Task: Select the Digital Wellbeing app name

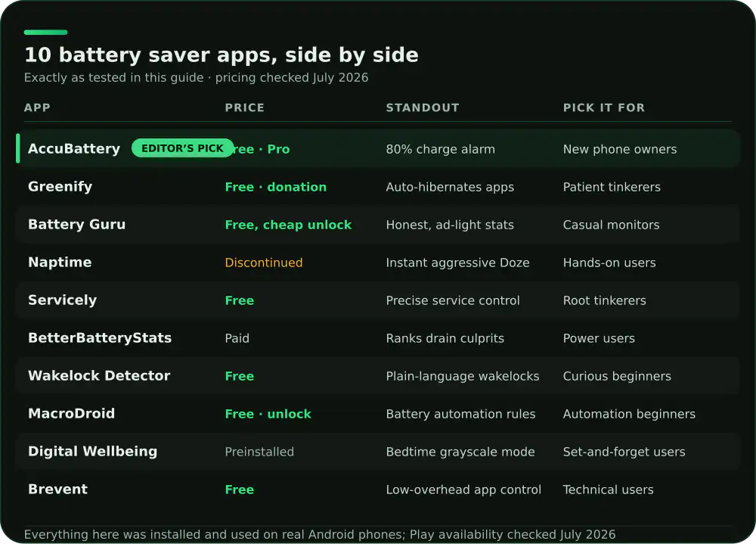Action: pos(92,452)
